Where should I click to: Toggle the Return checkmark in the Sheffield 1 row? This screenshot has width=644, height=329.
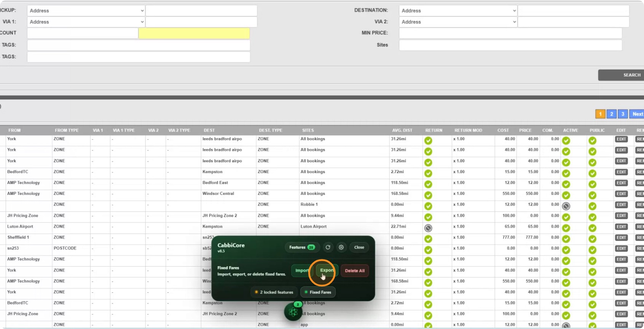428,239
